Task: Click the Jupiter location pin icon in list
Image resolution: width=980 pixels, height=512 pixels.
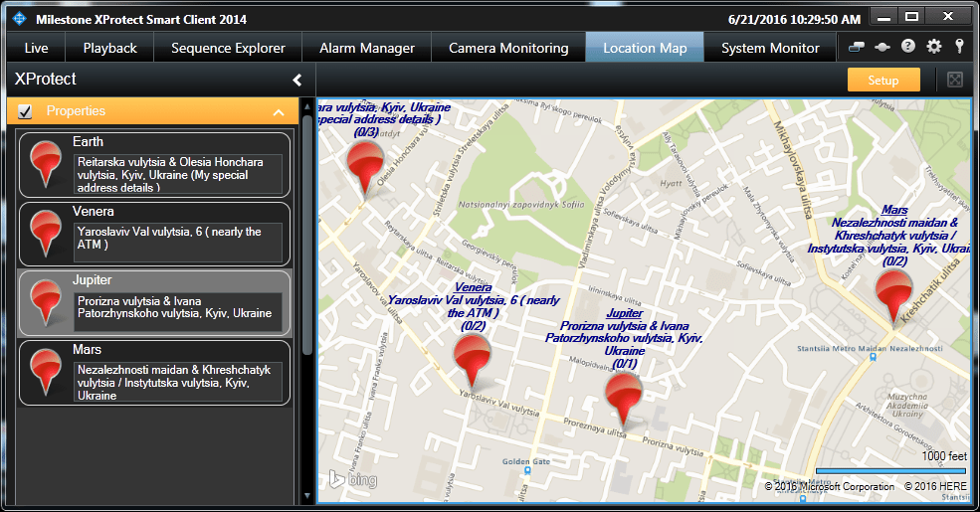Action: (46, 303)
